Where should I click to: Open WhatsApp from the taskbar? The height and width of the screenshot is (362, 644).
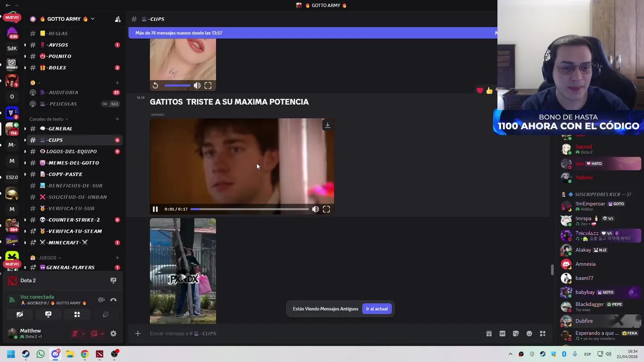point(40,354)
